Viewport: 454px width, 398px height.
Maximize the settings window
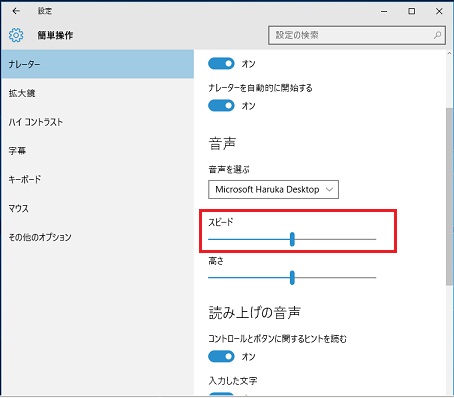click(412, 11)
